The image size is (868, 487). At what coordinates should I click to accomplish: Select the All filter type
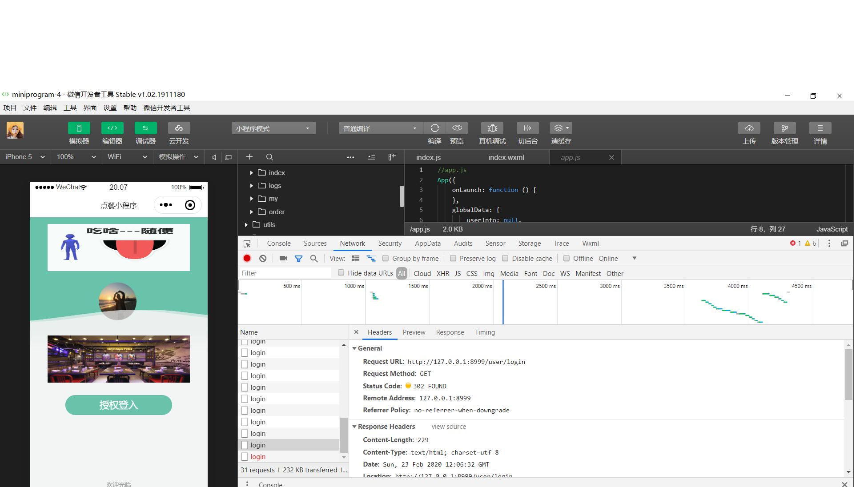(x=402, y=273)
